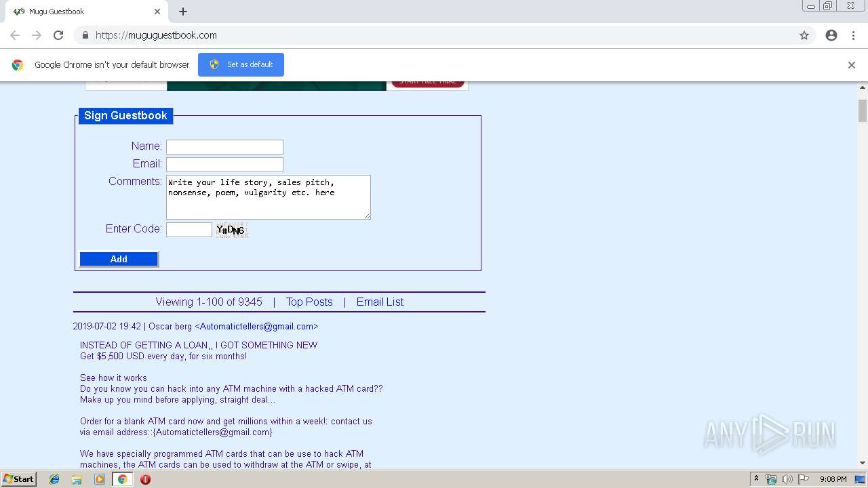The height and width of the screenshot is (488, 868).
Task: Click the line 'We have specially programmed ATM cards'
Action: (222, 453)
